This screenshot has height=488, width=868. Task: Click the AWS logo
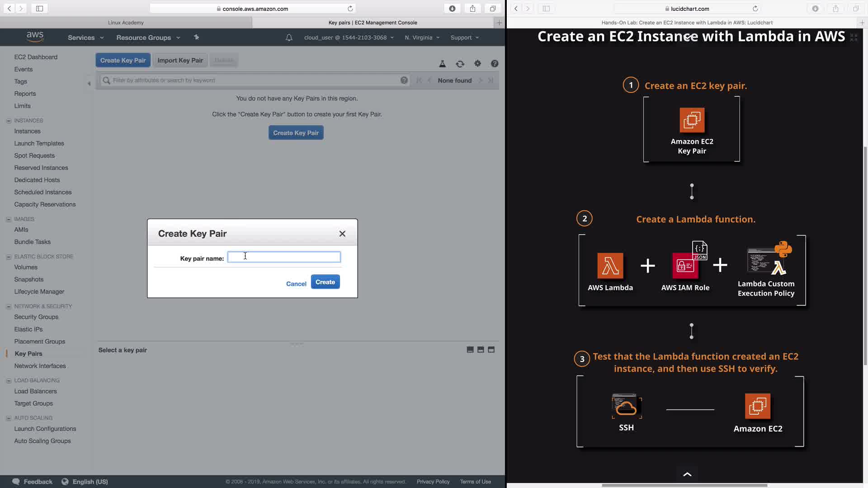(35, 37)
